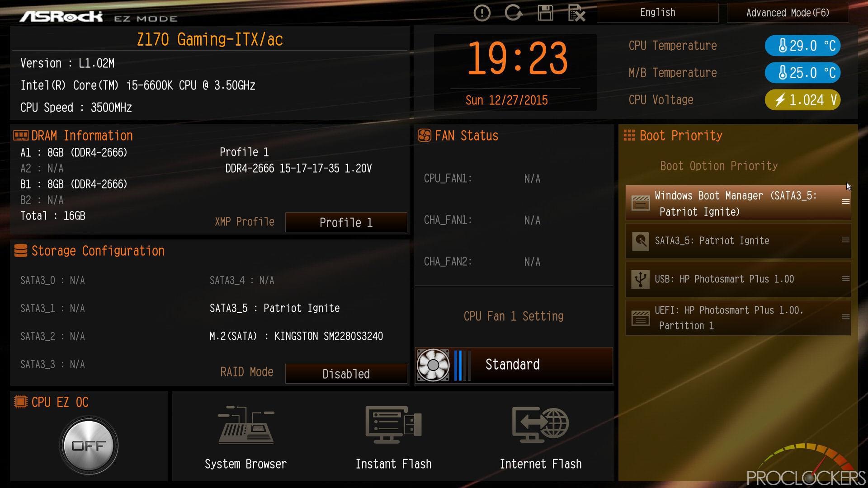Click the discard changes document icon
This screenshot has width=868, height=488.
tap(576, 13)
